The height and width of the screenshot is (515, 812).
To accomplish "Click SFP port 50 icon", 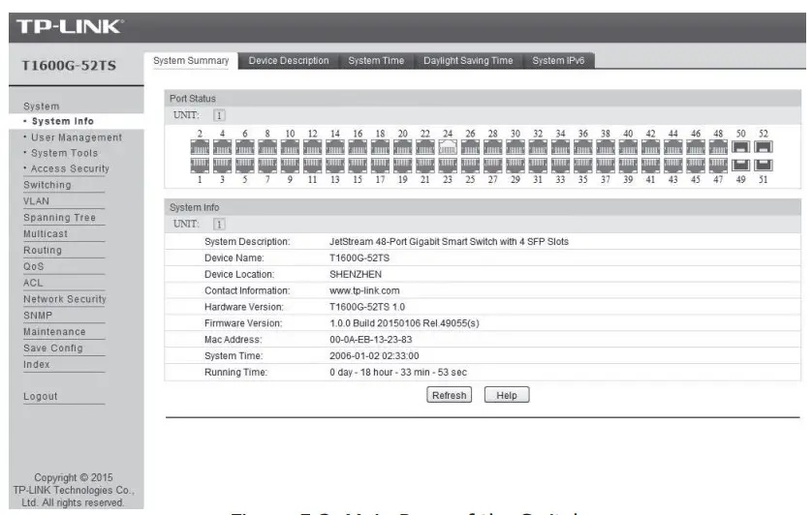I will 741,147.
